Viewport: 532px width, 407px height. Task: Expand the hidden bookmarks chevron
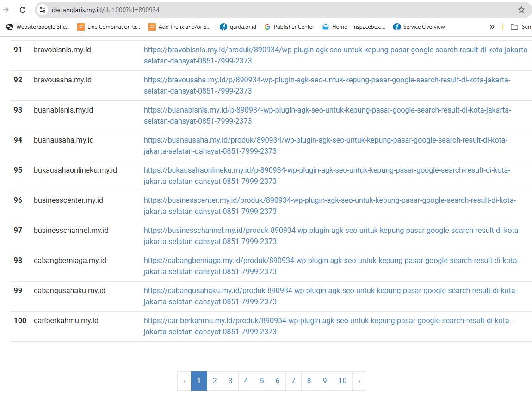[492, 27]
